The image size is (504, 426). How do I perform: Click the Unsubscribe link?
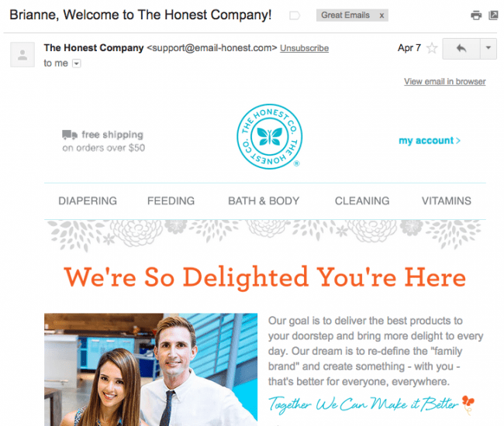304,48
